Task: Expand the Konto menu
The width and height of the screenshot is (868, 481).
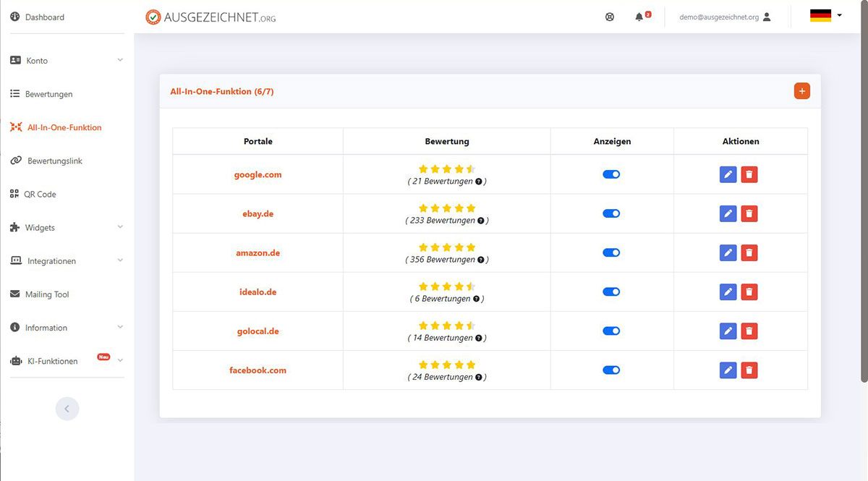Action: tap(67, 61)
